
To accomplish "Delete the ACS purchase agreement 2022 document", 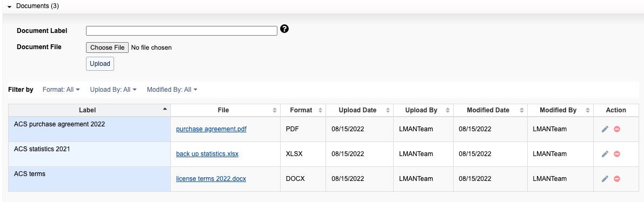I will pos(617,129).
